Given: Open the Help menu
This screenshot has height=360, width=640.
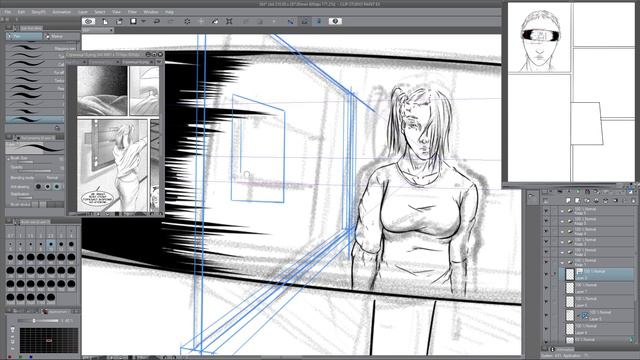Looking at the screenshot, I should click(x=169, y=12).
